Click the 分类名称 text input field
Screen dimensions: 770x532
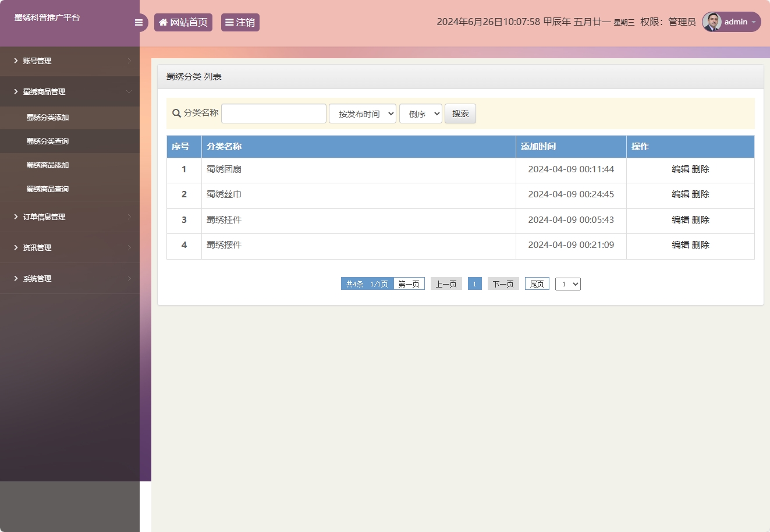pos(273,113)
